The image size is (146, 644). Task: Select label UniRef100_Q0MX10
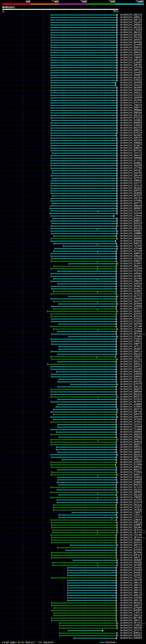pyautogui.click(x=131, y=93)
